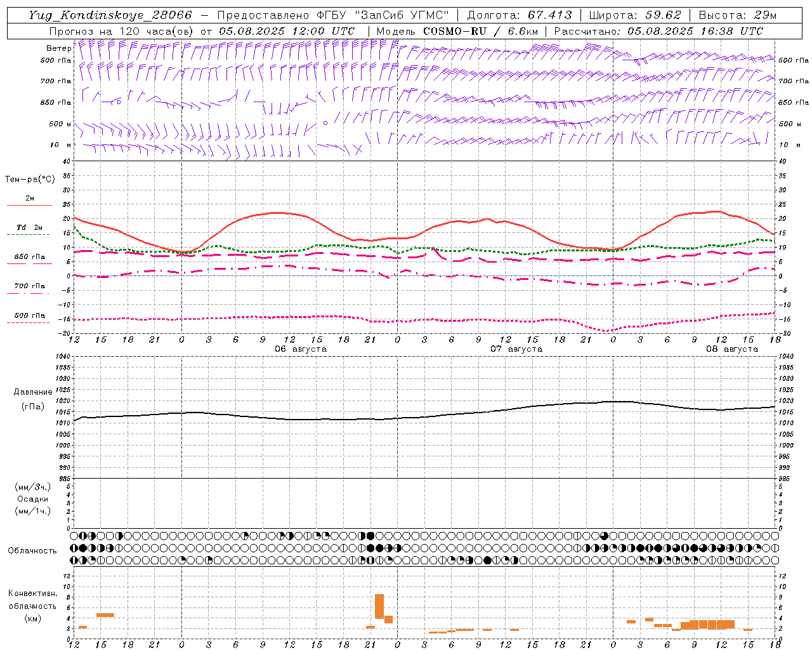
Task: Click the red 2м temperature legend line
Action: pos(29,206)
